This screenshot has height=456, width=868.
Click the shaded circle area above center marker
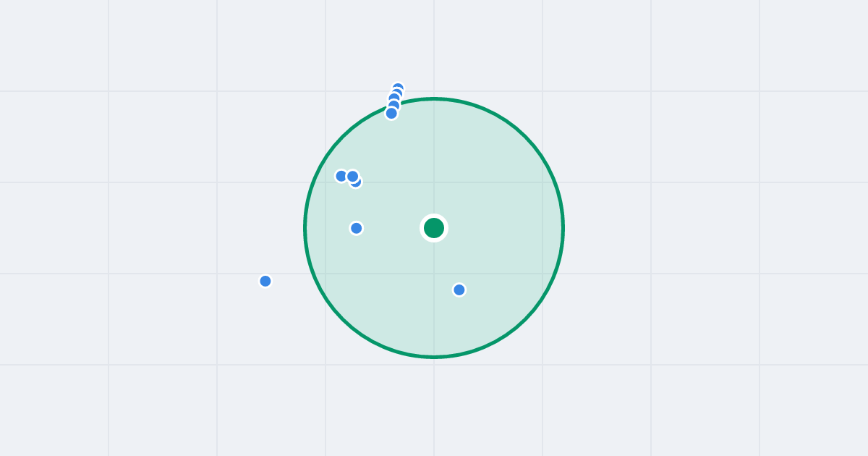click(434, 159)
